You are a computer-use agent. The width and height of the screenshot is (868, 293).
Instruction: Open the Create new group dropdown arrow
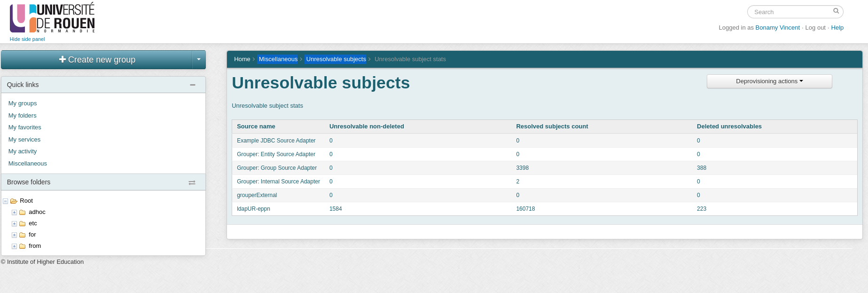199,60
